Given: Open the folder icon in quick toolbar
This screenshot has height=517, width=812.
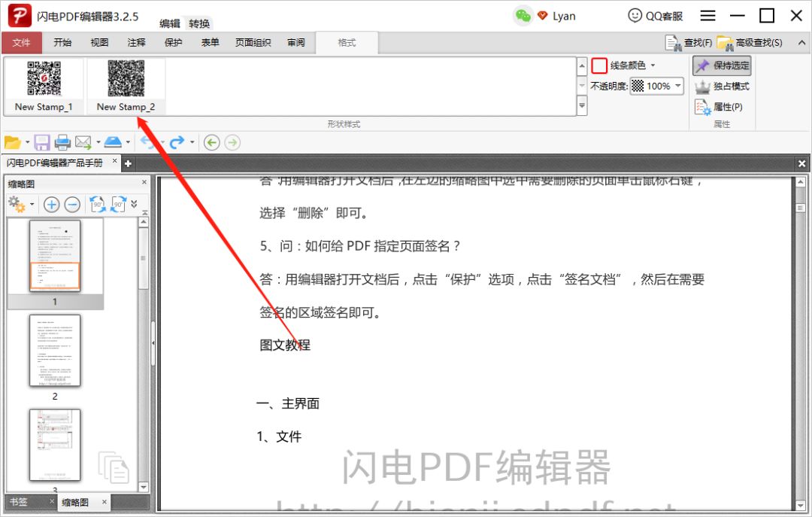Looking at the screenshot, I should (13, 142).
